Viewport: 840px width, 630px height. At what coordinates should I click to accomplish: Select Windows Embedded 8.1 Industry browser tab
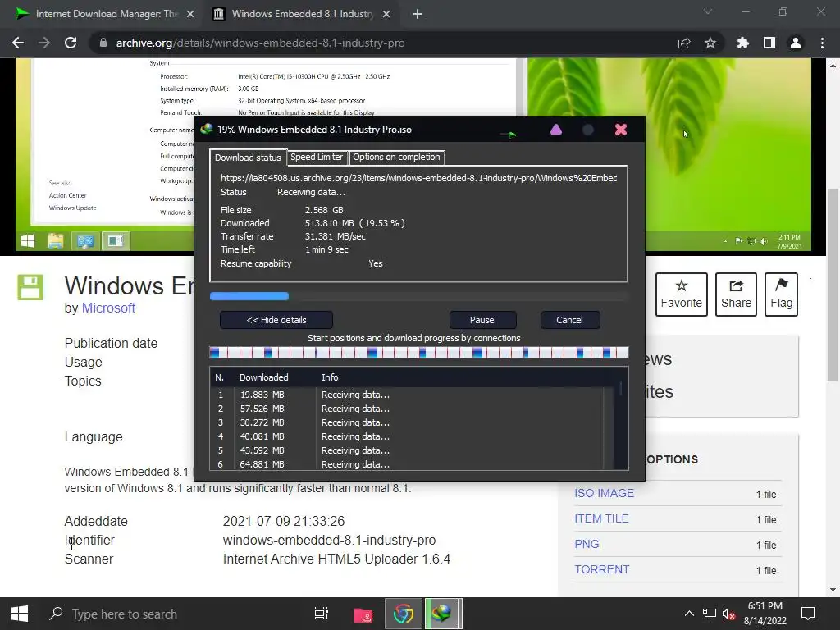[x=301, y=14]
